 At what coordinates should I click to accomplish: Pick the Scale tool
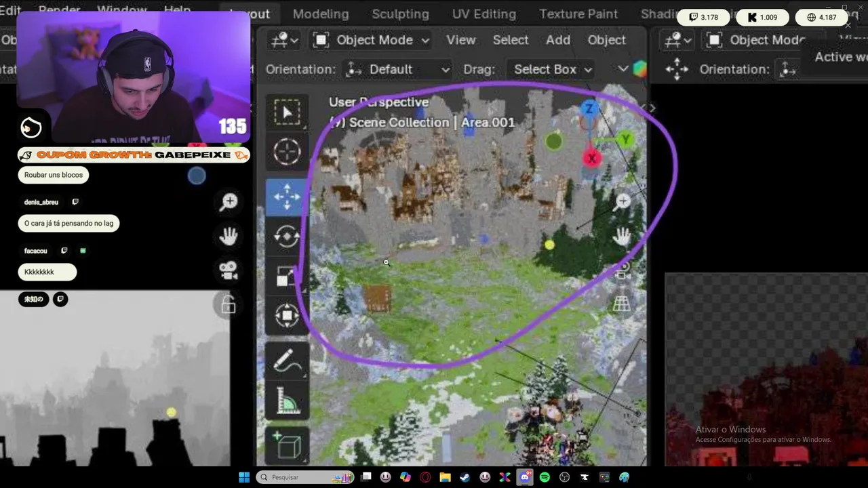(x=287, y=276)
